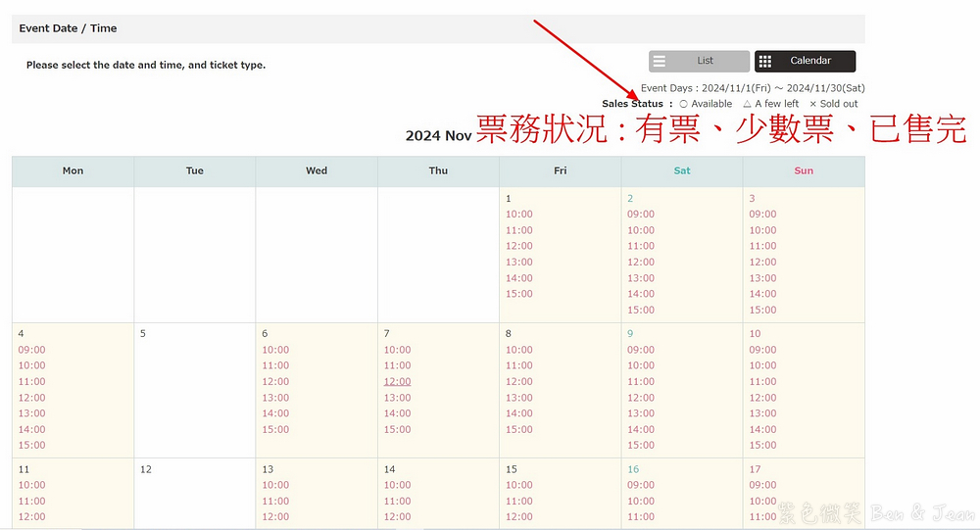Viewport: 980px width, 530px height.
Task: Choose 15:00 slot on Sunday November 3
Action: [762, 310]
